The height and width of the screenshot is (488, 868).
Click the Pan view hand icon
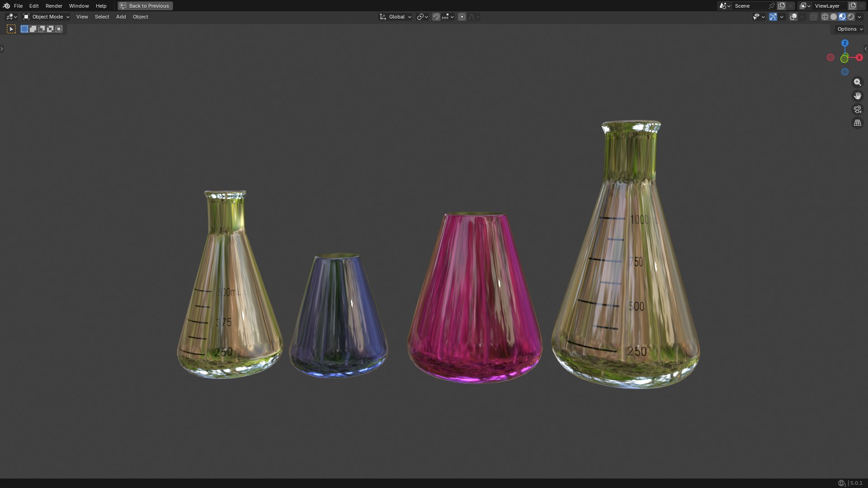[x=857, y=96]
